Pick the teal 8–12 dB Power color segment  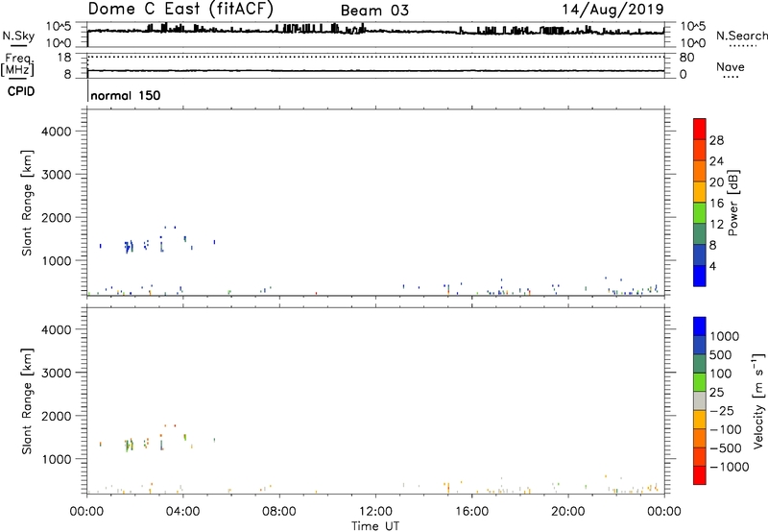pyautogui.click(x=700, y=234)
